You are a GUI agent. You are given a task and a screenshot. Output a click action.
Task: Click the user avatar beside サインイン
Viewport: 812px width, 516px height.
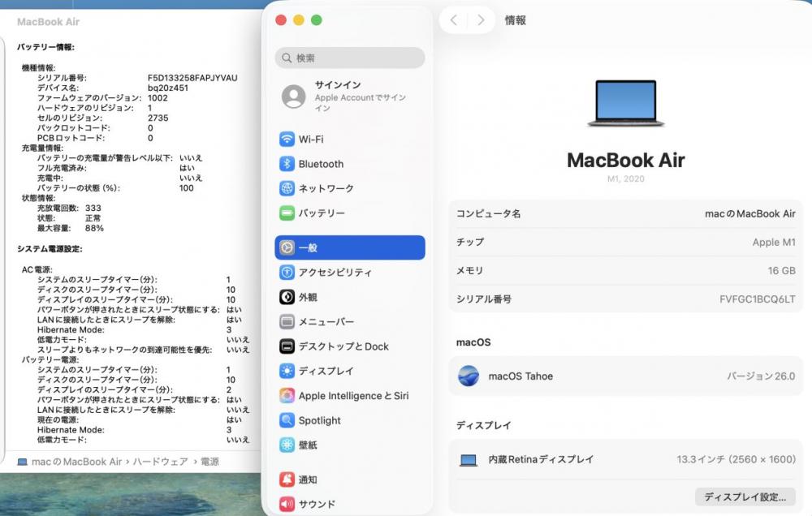[x=294, y=97]
